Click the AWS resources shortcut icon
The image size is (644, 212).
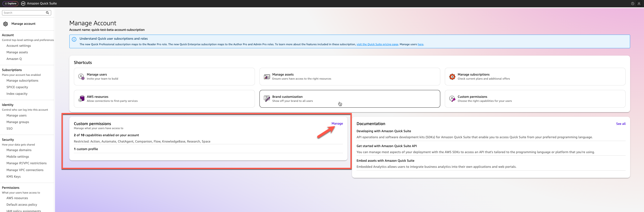81,99
